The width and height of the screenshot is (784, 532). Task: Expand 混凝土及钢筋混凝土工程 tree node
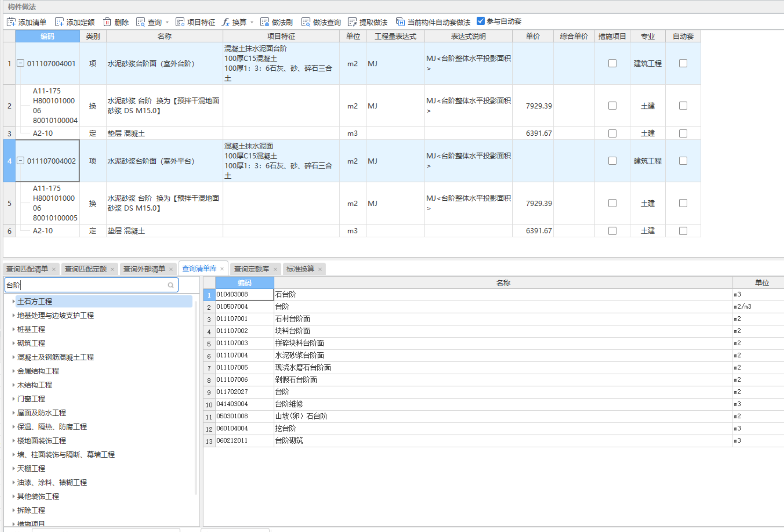pos(14,357)
